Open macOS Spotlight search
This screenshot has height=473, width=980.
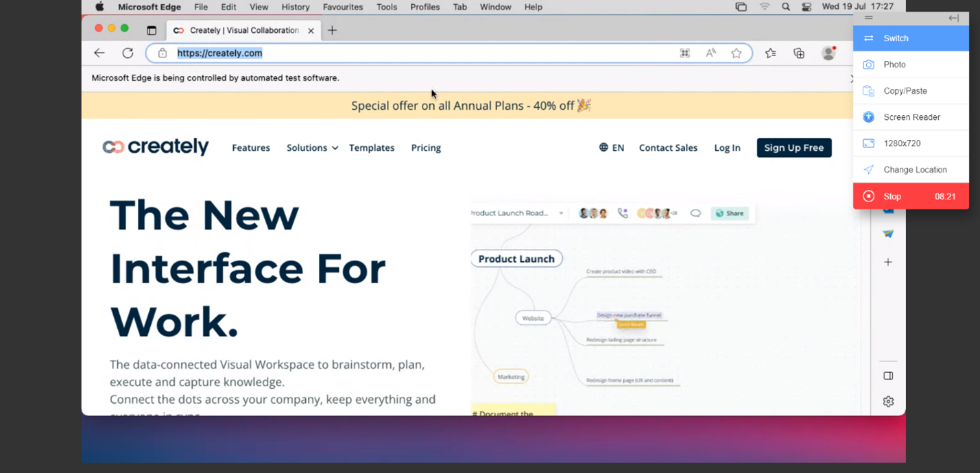[786, 7]
